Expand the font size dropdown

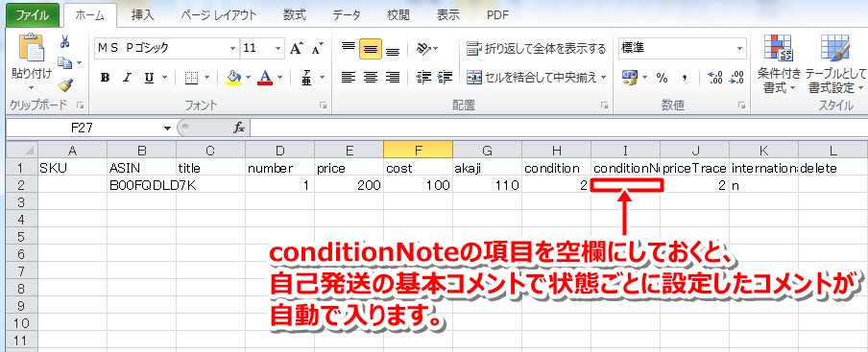(277, 49)
